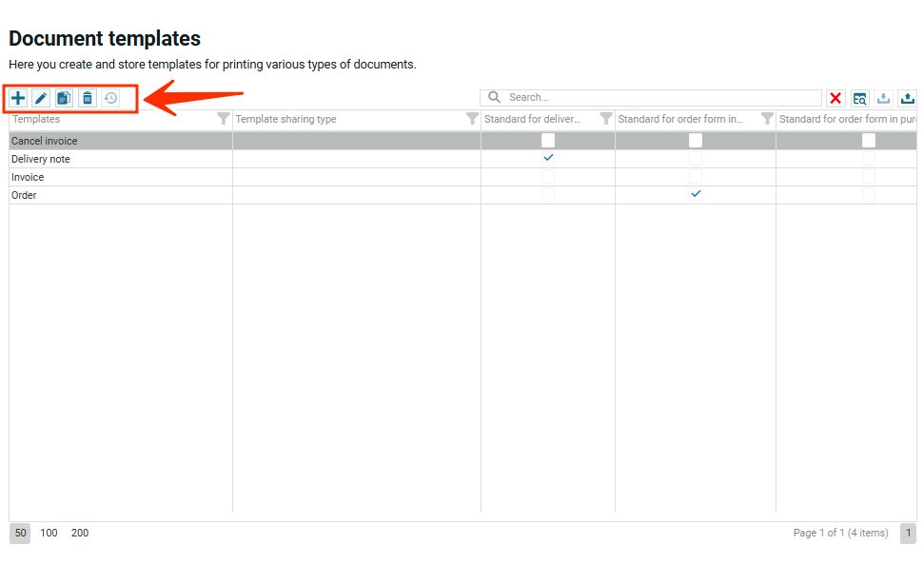Image resolution: width=924 pixels, height=565 pixels.
Task: Click the trash can delete icon
Action: click(88, 98)
